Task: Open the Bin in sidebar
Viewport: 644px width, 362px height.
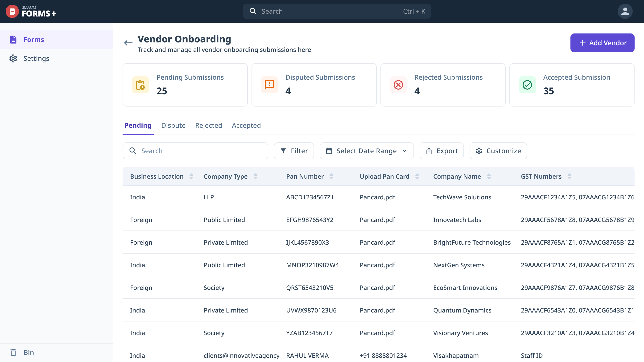Action: [x=29, y=353]
